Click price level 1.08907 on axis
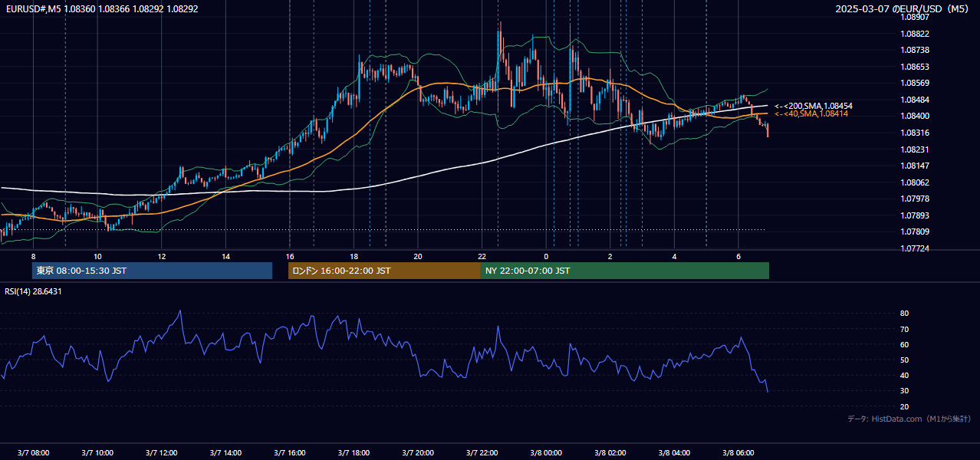 click(916, 17)
